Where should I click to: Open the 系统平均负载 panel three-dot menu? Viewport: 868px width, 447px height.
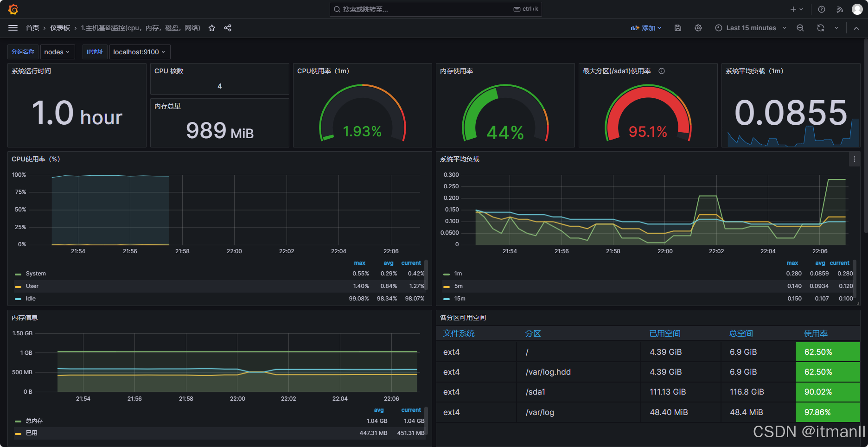click(855, 159)
